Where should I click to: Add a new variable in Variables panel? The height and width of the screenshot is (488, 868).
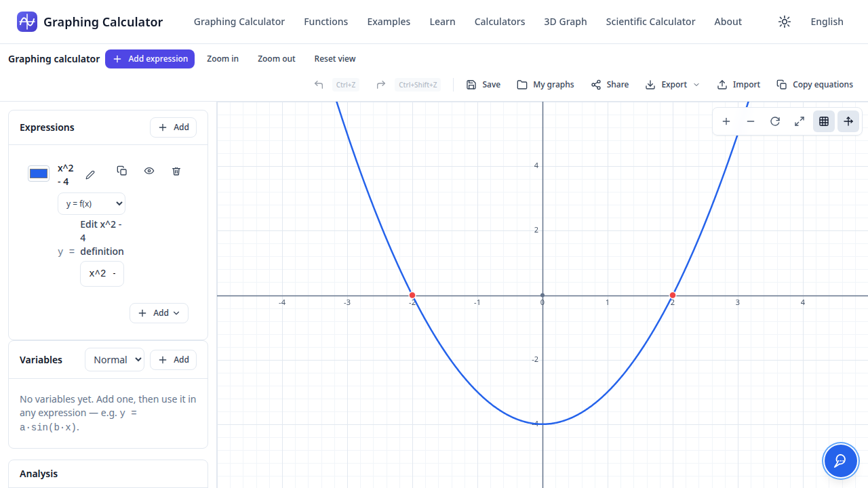coord(174,360)
